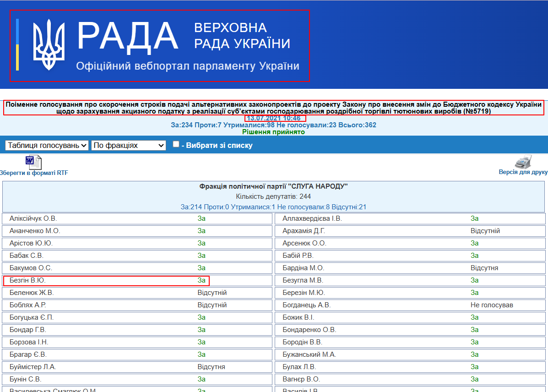The width and height of the screenshot is (548, 392).
Task: Click the Ukrainian trident emblem logo
Action: [x=49, y=45]
